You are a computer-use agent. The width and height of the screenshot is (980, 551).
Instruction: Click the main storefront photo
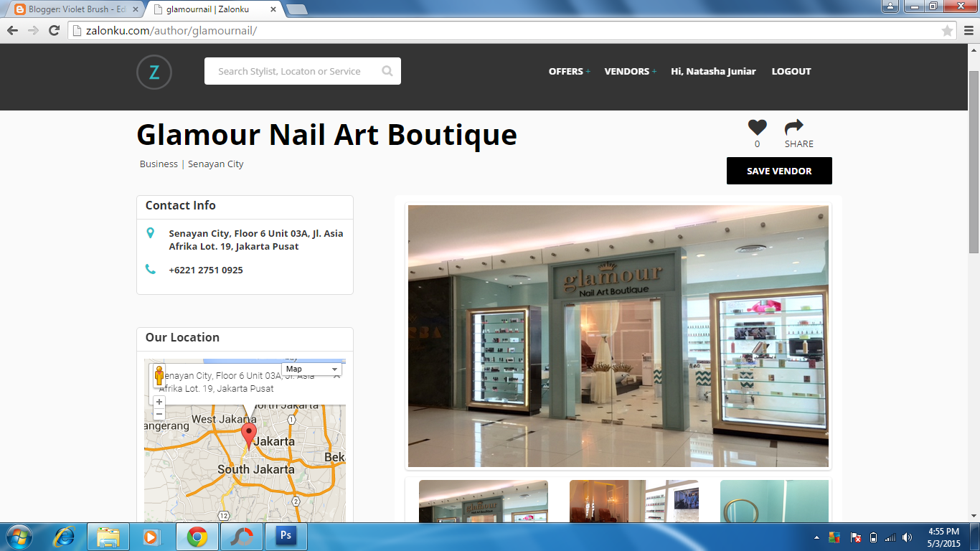(618, 336)
